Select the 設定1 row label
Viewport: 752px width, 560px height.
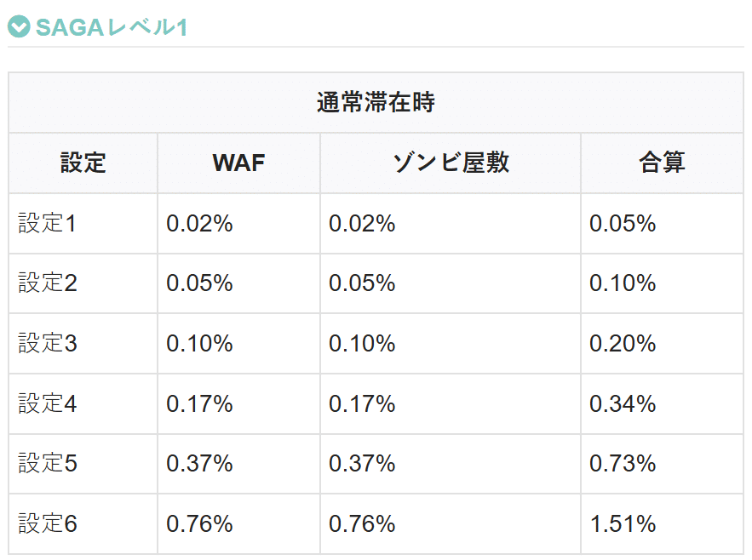coord(47,224)
